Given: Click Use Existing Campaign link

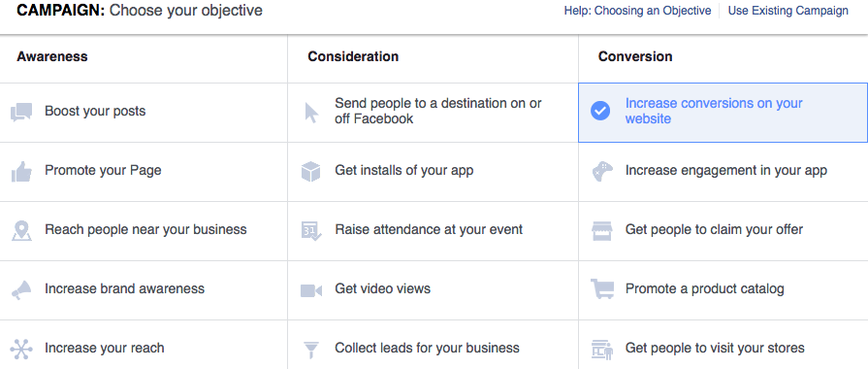Looking at the screenshot, I should [x=788, y=11].
